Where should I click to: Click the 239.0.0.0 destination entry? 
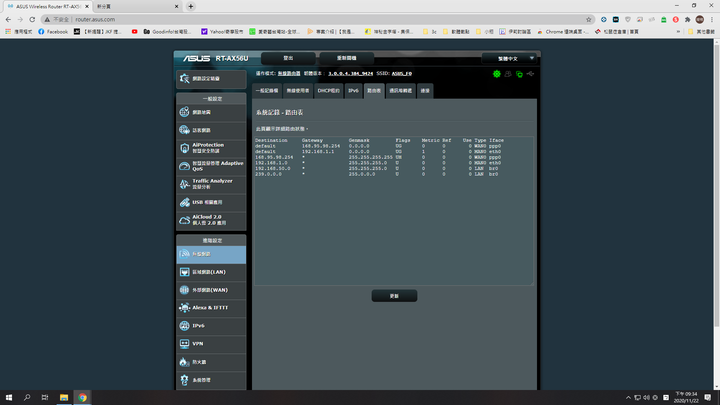(x=269, y=174)
